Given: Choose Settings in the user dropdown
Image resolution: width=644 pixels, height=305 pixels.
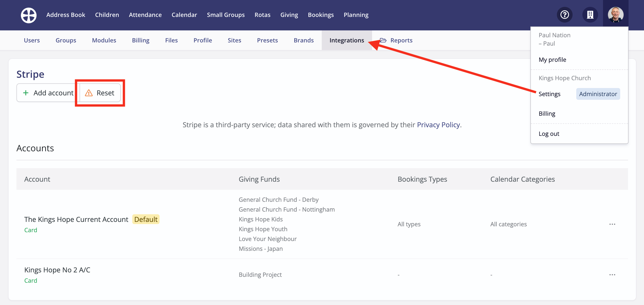Looking at the screenshot, I should pyautogui.click(x=549, y=94).
